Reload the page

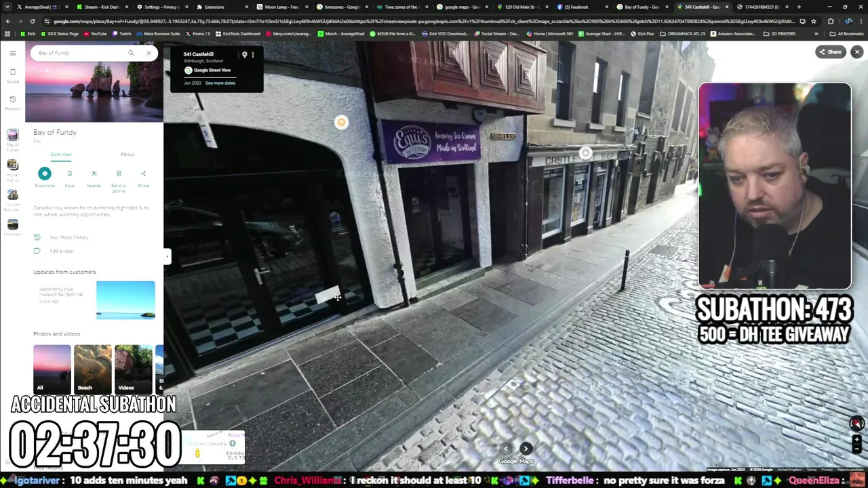(31, 21)
